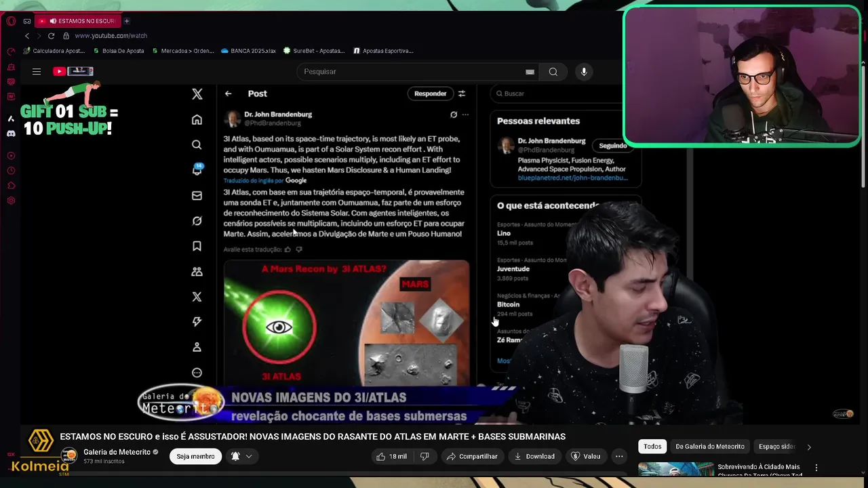This screenshot has width=868, height=488.
Task: Click the Seja membro button
Action: click(x=196, y=456)
